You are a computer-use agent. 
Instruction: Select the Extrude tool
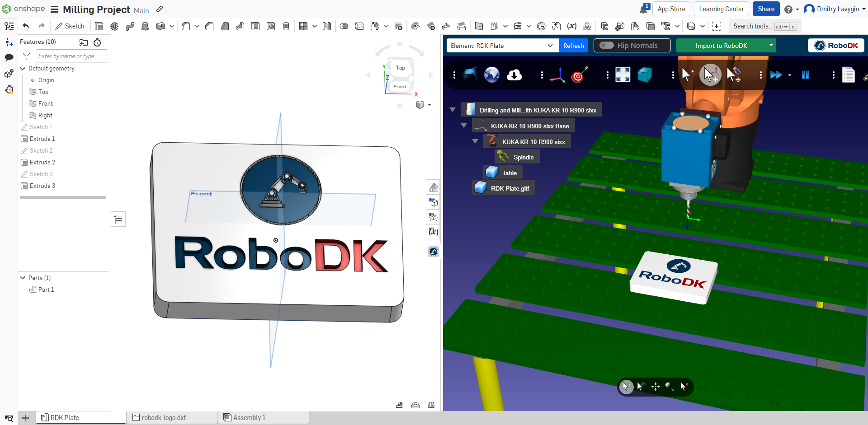click(99, 26)
